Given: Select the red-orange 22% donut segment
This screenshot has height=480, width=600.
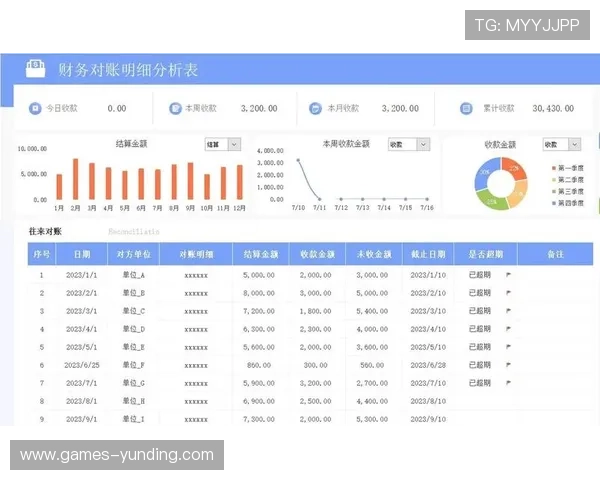Looking at the screenshot, I should (x=514, y=169).
